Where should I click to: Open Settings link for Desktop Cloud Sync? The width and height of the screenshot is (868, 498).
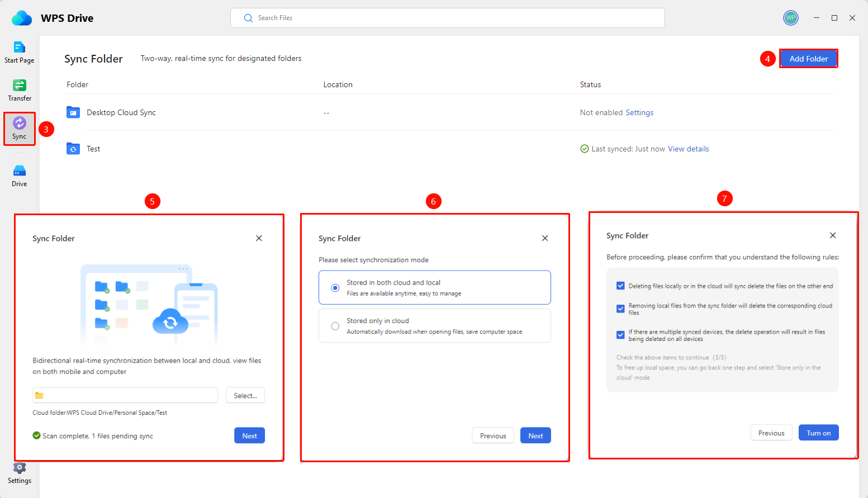(x=639, y=112)
